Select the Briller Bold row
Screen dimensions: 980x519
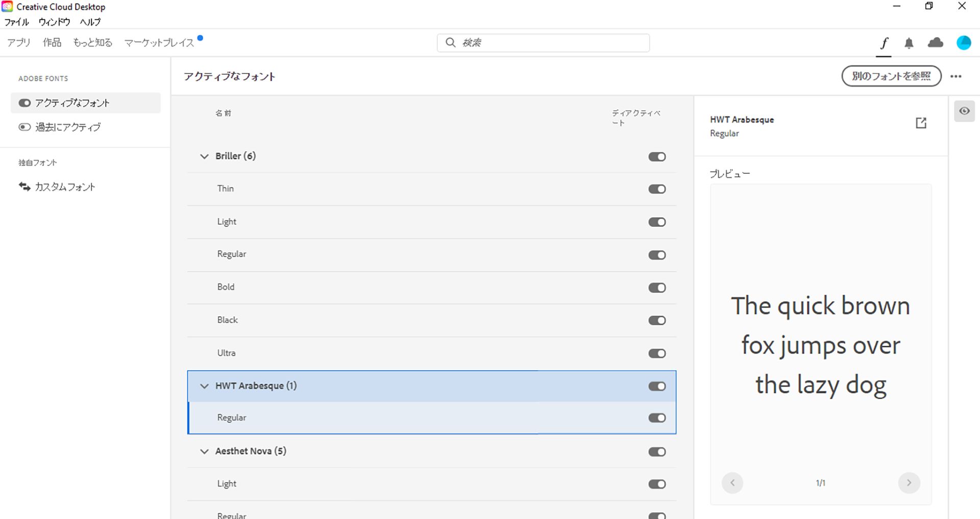(x=432, y=288)
